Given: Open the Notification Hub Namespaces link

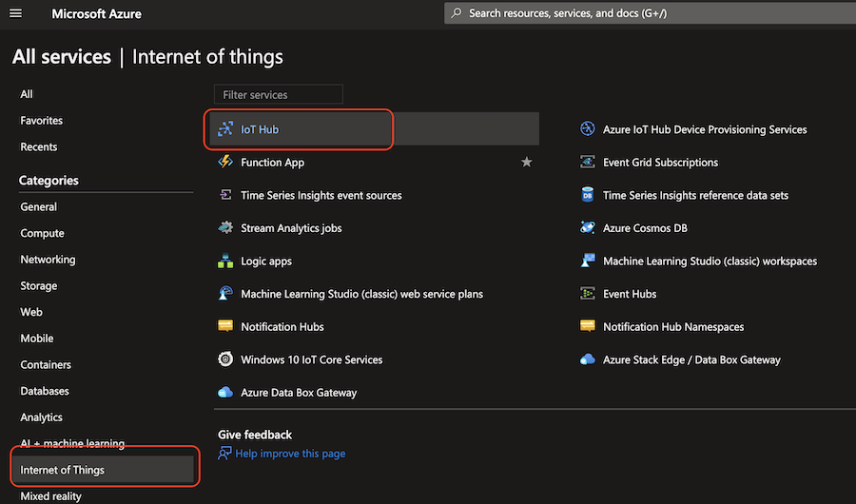Looking at the screenshot, I should coord(673,326).
